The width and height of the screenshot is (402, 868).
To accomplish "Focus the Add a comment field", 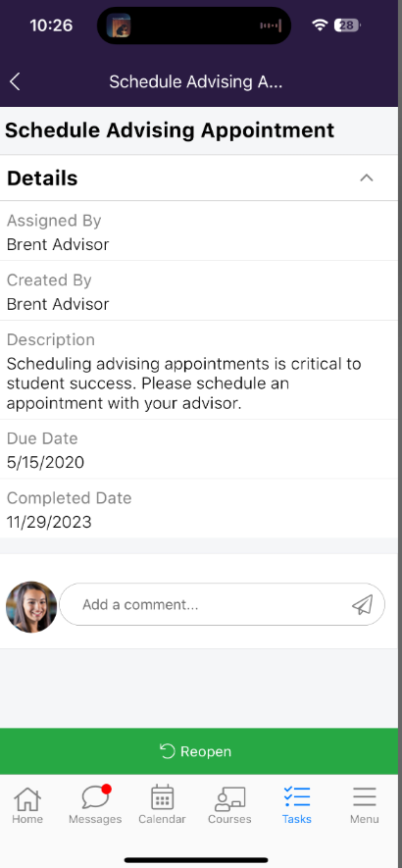I will coord(222,604).
